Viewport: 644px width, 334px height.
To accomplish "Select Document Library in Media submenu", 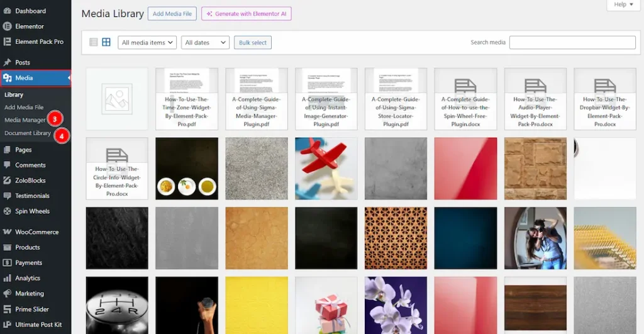I will [28, 133].
